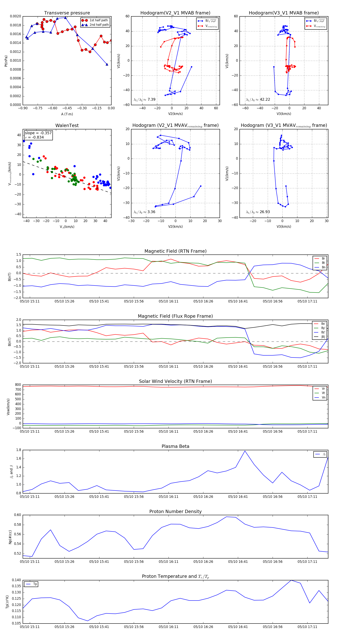Click the 'Transverse pressure' plot title

click(67, 13)
